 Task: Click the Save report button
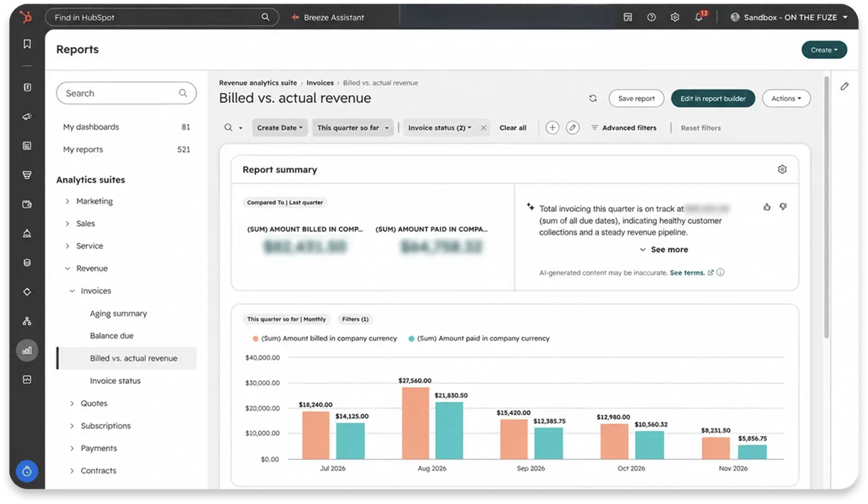click(636, 98)
